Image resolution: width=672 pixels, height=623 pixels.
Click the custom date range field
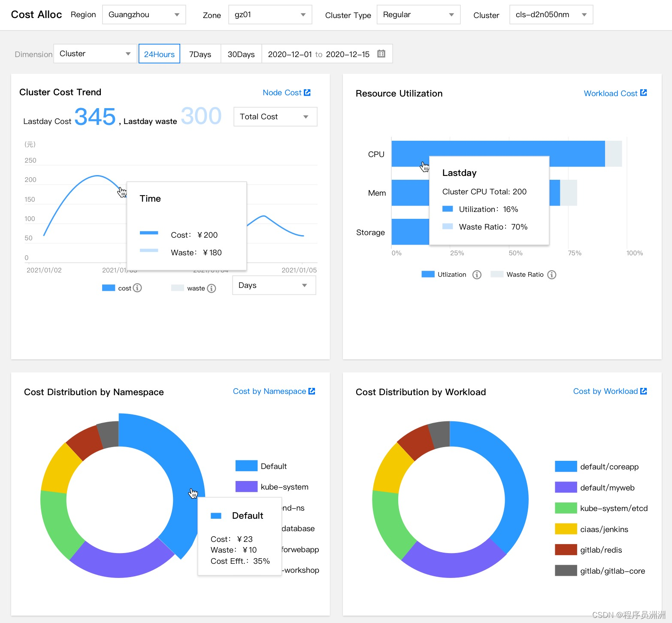(x=327, y=54)
